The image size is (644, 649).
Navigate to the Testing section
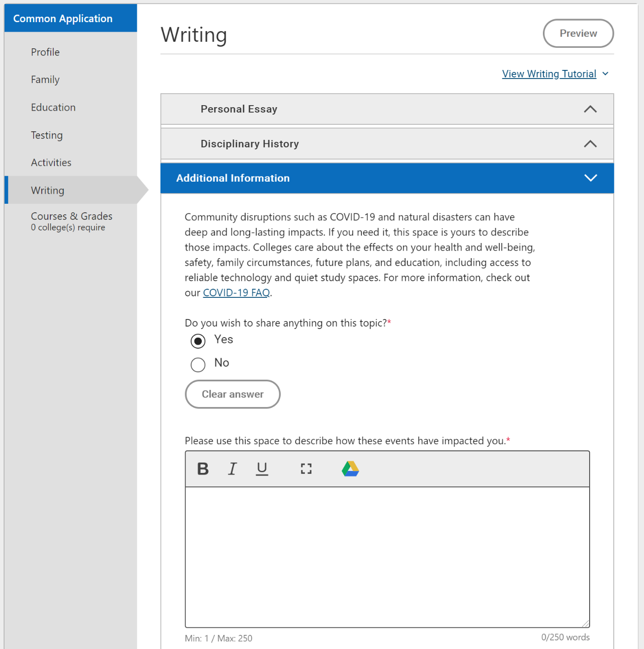point(47,135)
